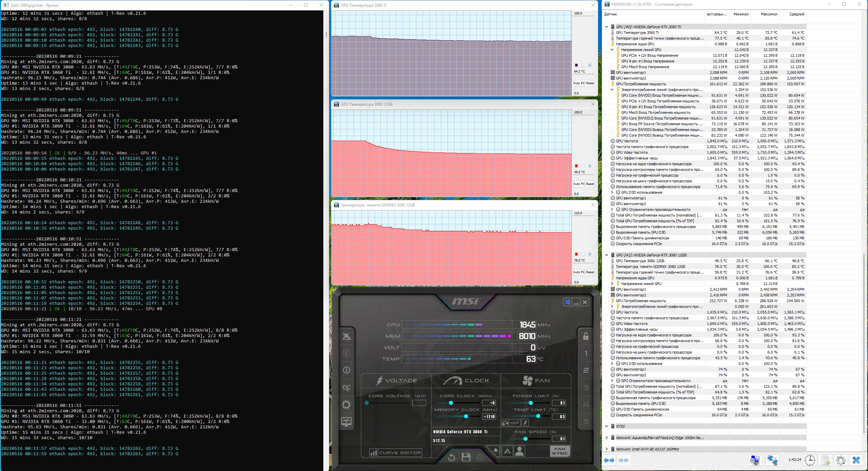The image size is (868, 471).
Task: Collapse GPU [#0] RTX 3060 Ti sensor group
Action: click(606, 27)
